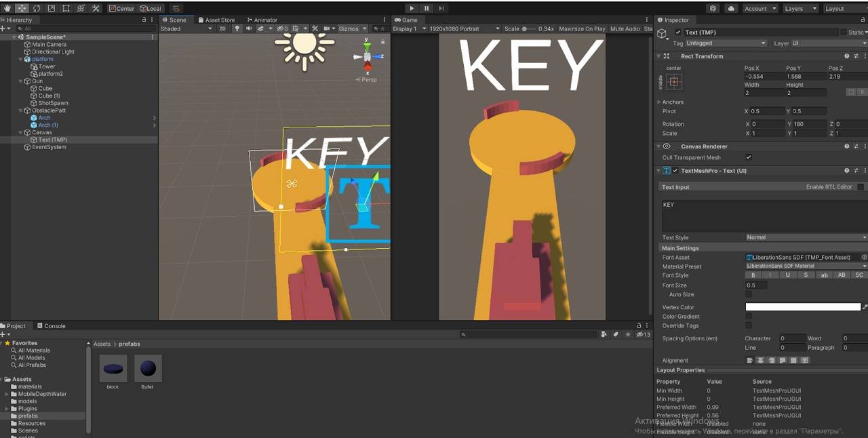Click the Strikethrough font style button
This screenshot has width=868, height=438.
click(x=806, y=275)
